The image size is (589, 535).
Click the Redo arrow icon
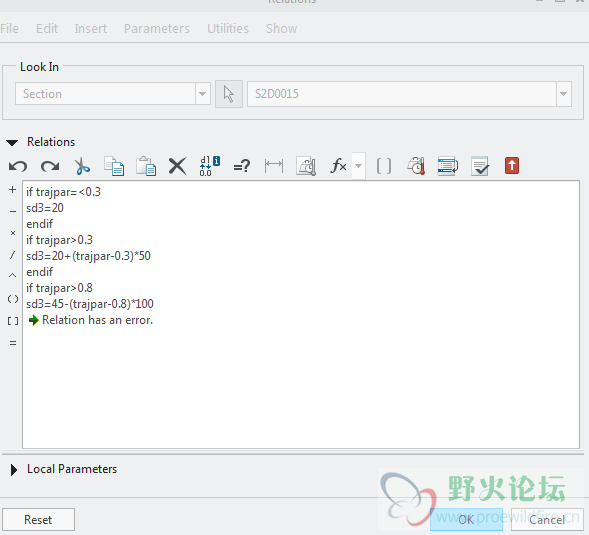coord(50,166)
